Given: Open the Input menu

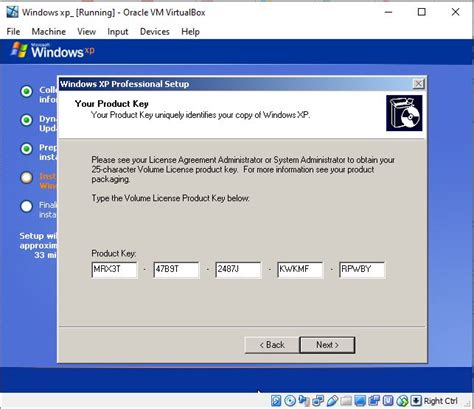Looking at the screenshot, I should pos(118,32).
